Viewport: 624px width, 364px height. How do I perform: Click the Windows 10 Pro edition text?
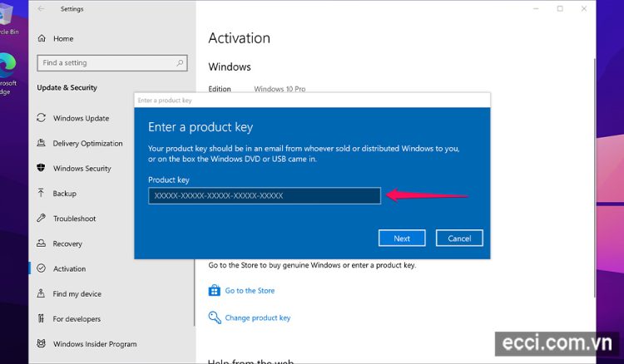point(280,89)
